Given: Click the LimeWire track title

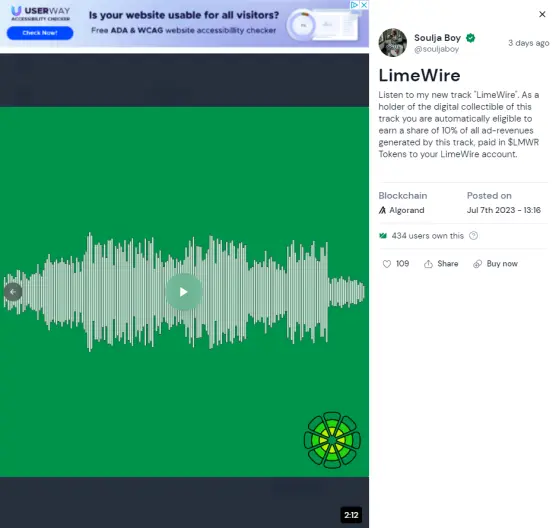Looking at the screenshot, I should point(419,75).
